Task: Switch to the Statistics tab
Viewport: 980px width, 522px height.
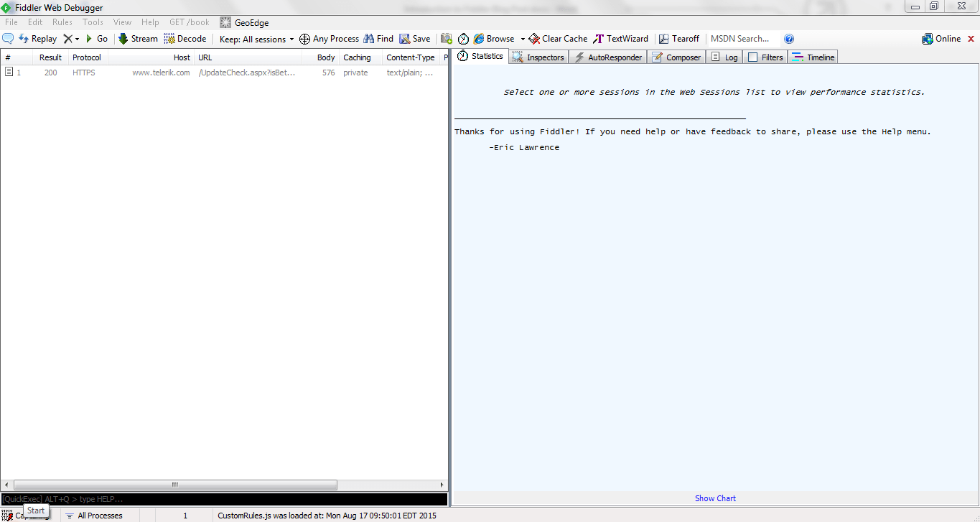Action: click(x=480, y=56)
